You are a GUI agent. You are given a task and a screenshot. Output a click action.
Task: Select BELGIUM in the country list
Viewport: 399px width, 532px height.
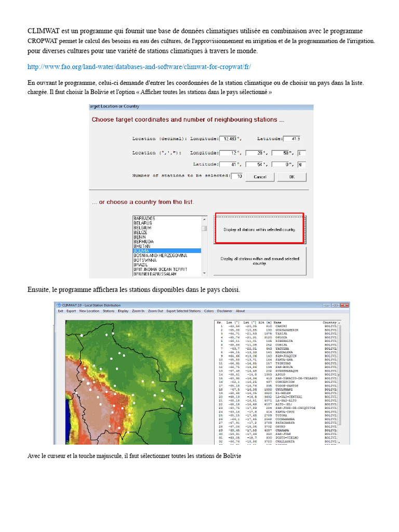pos(143,228)
